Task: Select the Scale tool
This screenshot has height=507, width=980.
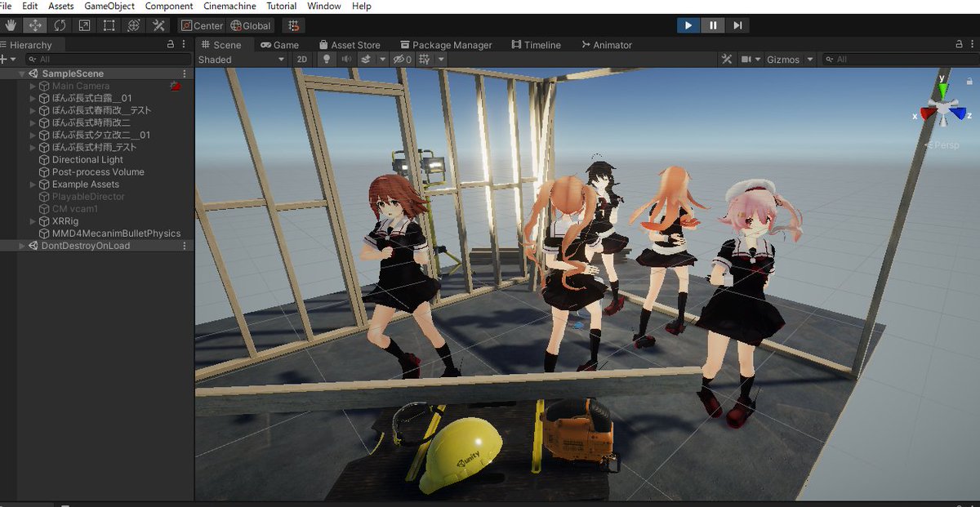Action: [x=82, y=24]
